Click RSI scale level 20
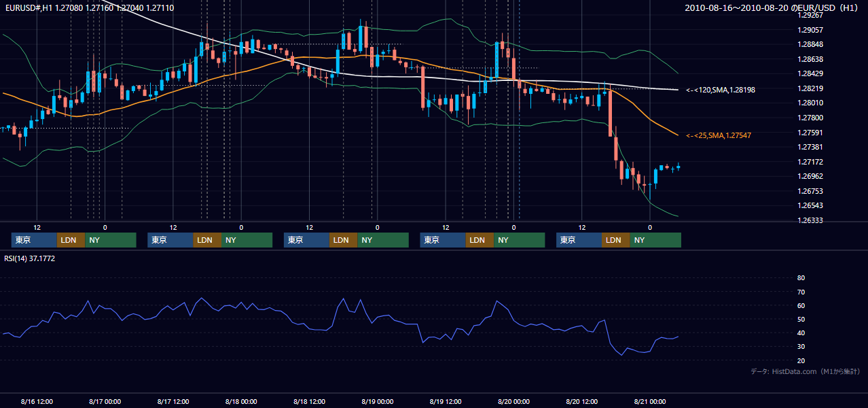This screenshot has height=408, width=868. (801, 360)
